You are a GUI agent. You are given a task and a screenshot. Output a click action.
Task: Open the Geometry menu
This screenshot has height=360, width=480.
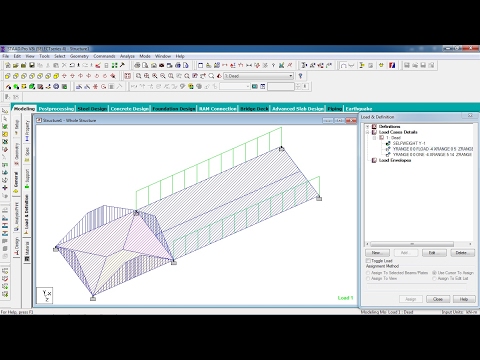coord(79,56)
